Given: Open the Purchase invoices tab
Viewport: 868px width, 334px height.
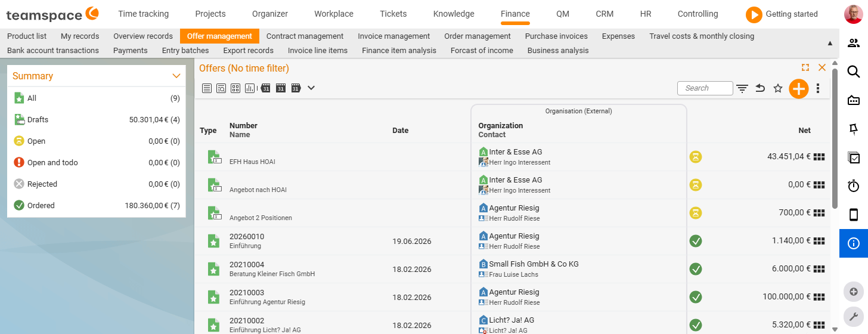Looking at the screenshot, I should [x=556, y=36].
